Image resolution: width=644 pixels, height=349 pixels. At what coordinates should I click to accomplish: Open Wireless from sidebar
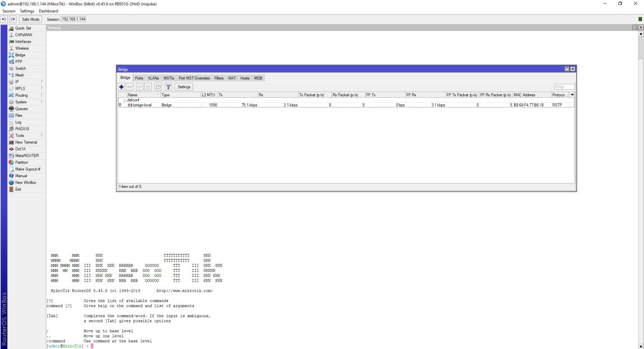22,48
